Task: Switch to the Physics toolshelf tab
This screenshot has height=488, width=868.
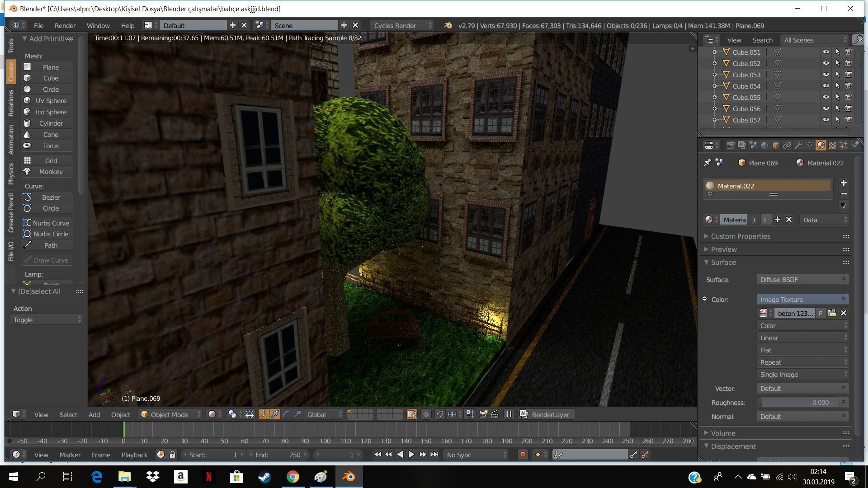Action: tap(11, 174)
